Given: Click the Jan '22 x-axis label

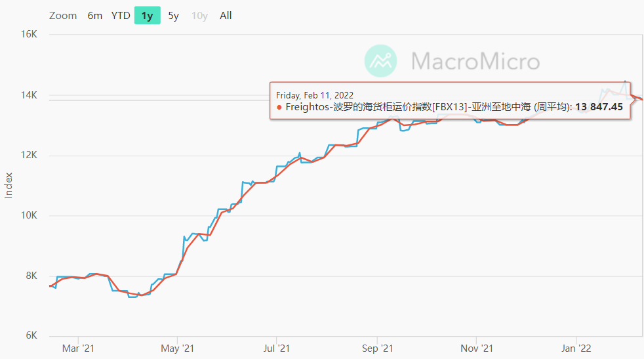Looking at the screenshot, I should tap(576, 348).
